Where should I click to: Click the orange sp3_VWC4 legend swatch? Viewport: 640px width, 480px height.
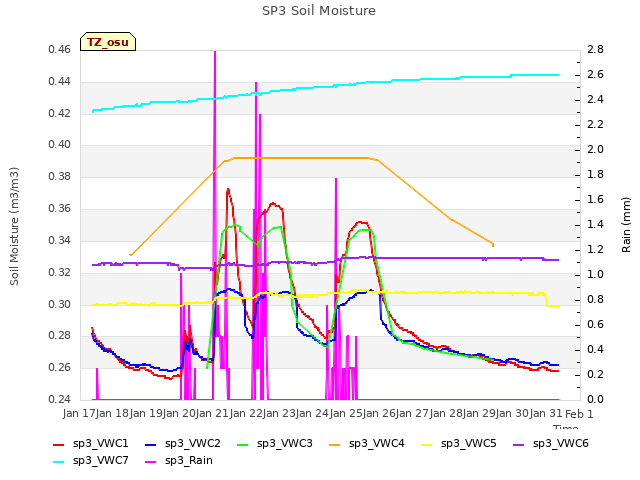pos(335,445)
